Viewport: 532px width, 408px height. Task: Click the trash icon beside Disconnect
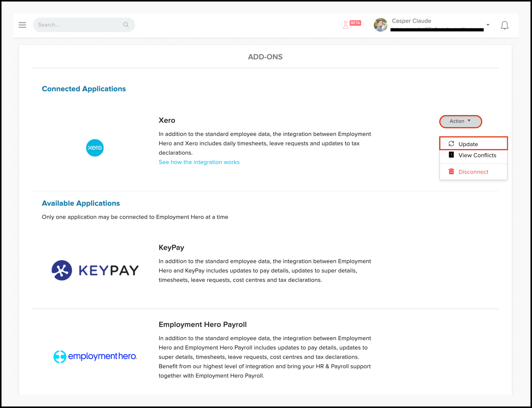pos(451,171)
